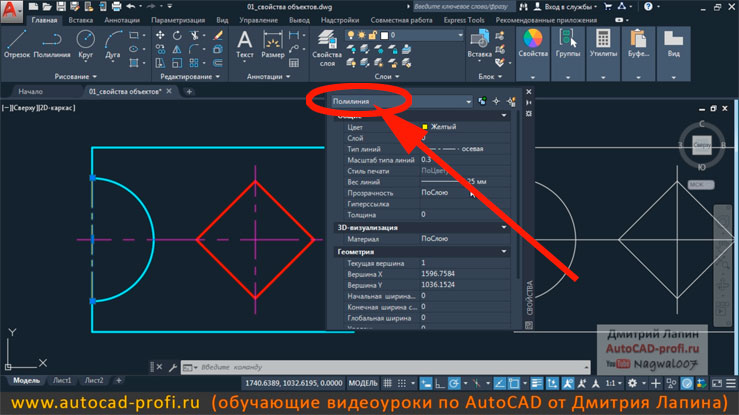The height and width of the screenshot is (415, 739).
Task: Toggle grid display in status bar
Action: (x=387, y=383)
